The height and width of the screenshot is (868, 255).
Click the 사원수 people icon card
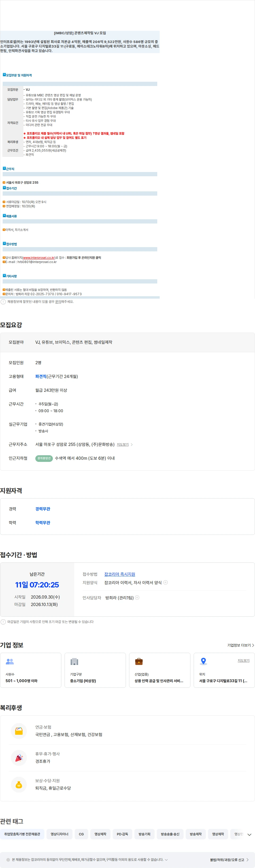click(x=10, y=661)
